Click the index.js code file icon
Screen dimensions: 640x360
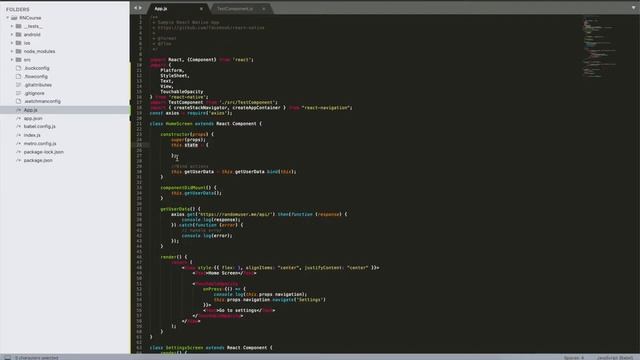point(18,135)
